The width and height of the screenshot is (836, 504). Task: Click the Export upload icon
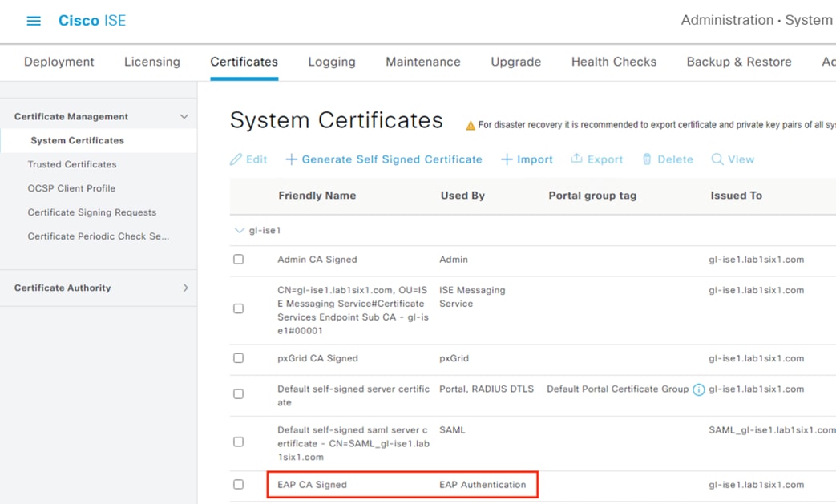(x=576, y=158)
